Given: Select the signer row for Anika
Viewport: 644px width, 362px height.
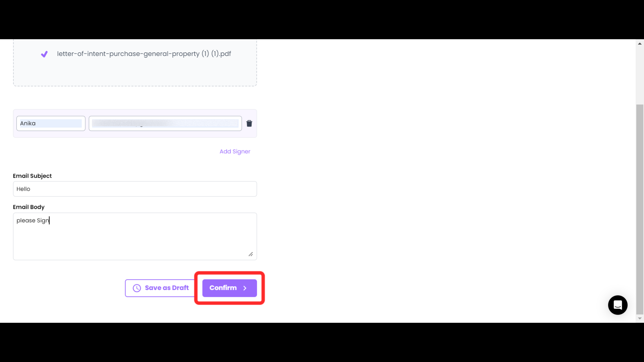Looking at the screenshot, I should tap(135, 123).
